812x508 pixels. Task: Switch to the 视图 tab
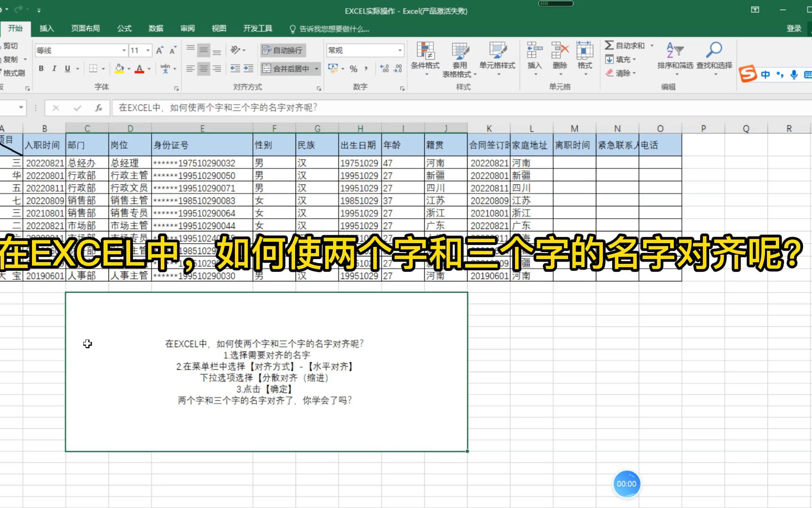tap(219, 28)
